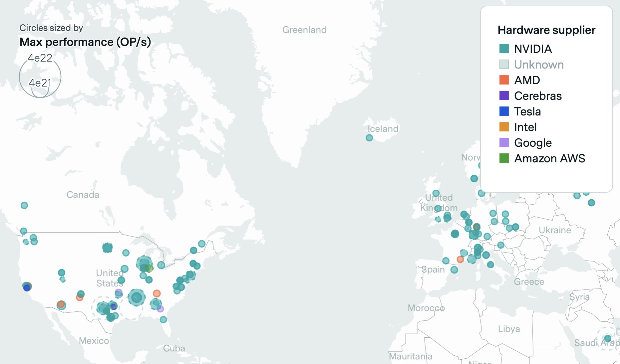Select the largest teal cluster in Tennessee
This screenshot has height=364, width=620.
[136, 298]
